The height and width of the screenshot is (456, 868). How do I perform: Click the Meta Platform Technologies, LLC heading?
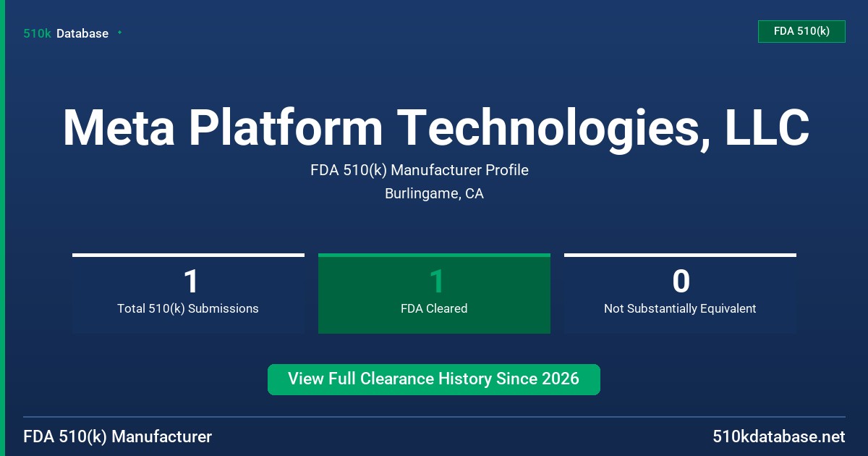click(435, 128)
